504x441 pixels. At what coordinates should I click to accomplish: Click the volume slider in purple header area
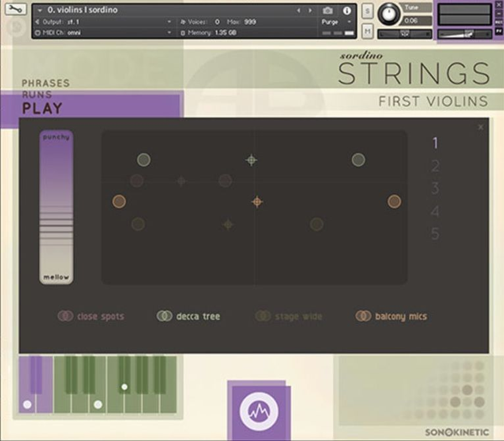click(x=465, y=34)
